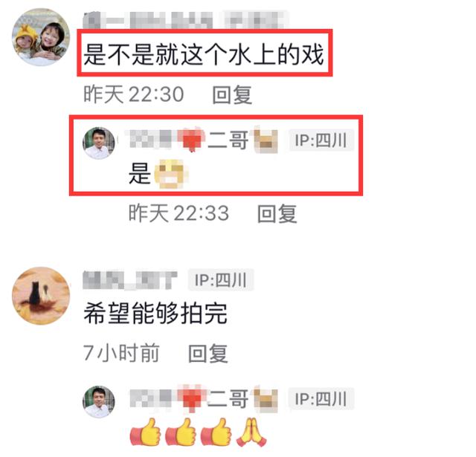Image resolution: width=476 pixels, height=457 pixels.
Task: Tap the comment text 希望能够拍完
Action: coord(155,314)
